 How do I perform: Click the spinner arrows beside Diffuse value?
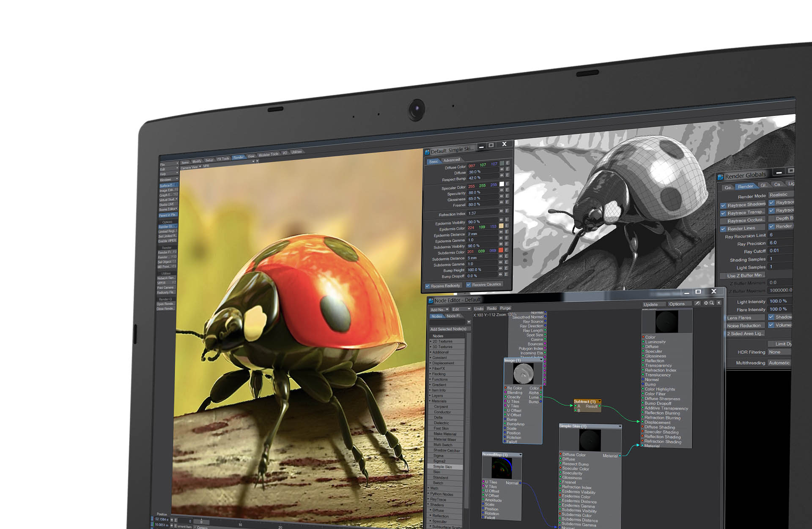click(502, 169)
